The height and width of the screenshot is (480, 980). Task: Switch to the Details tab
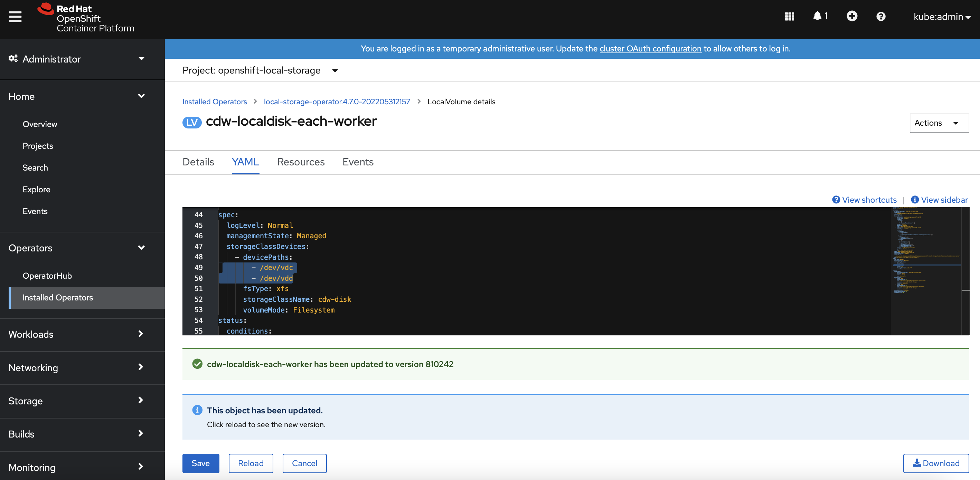198,162
